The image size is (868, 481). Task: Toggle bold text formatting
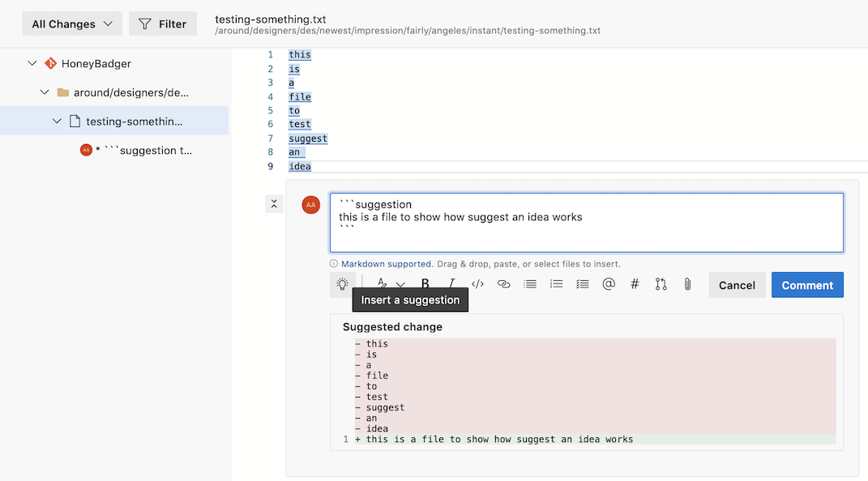tap(425, 284)
